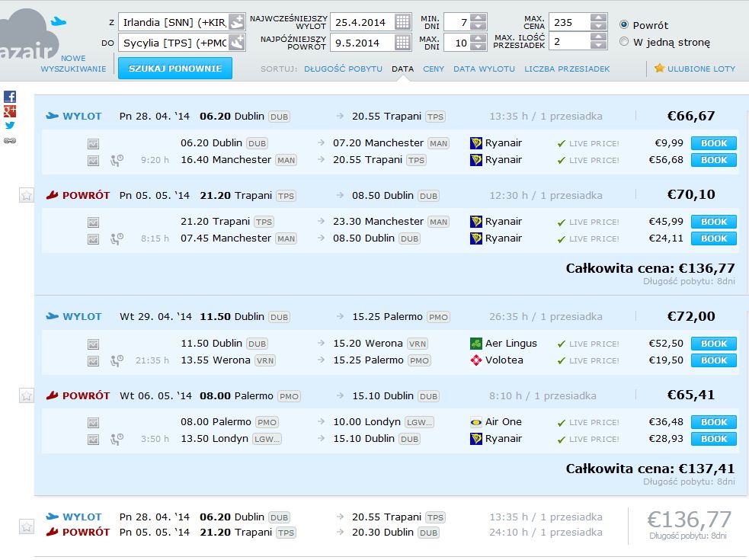Star the Dublin–Palermo itinerary as favorite
The image size is (749, 560).
pos(26,395)
